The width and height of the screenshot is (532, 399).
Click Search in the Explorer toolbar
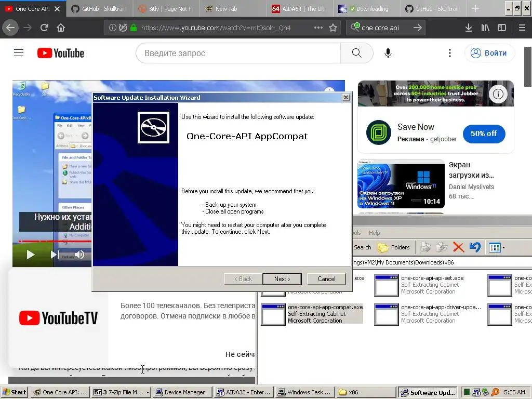362,247
